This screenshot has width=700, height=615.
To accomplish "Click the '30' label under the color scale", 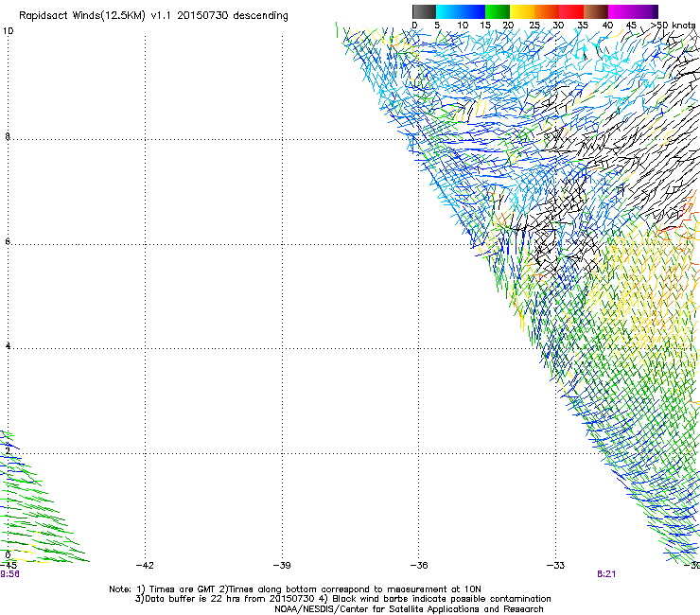I will tap(558, 26).
